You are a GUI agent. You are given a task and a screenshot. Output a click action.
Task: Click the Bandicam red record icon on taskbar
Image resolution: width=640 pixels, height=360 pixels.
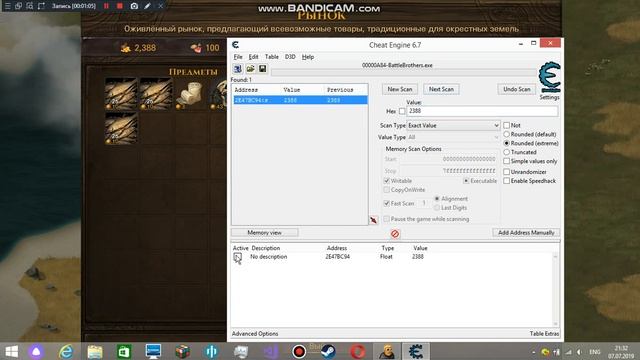299,351
